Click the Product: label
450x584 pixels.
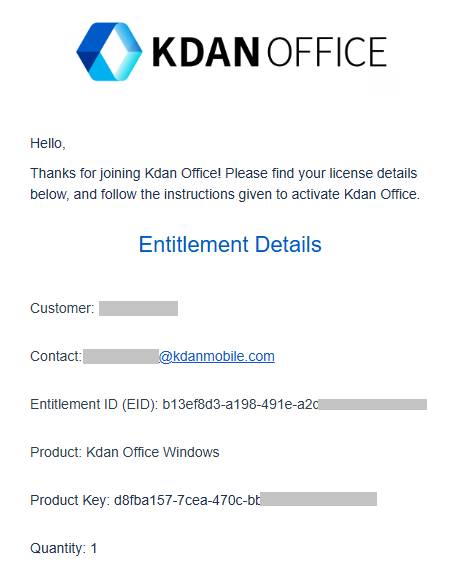[56, 452]
